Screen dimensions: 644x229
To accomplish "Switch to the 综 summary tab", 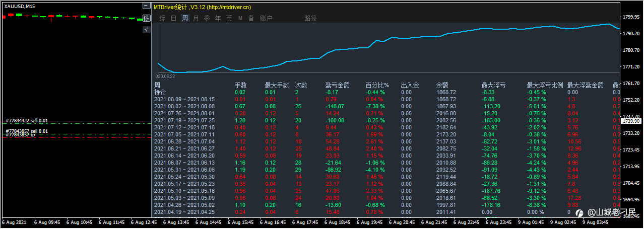I will click(x=162, y=19).
